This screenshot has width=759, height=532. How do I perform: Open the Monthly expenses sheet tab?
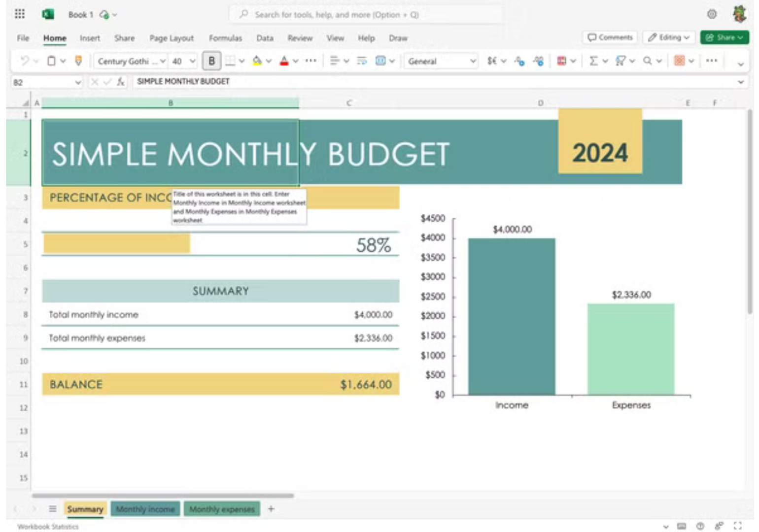point(222,509)
